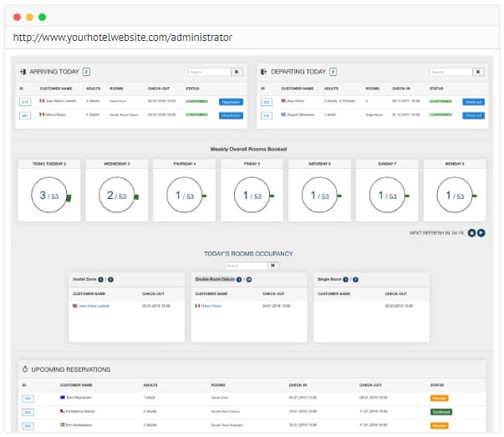Click Double Room Deluxe total units badge
The width and height of the screenshot is (504, 437).
(x=249, y=280)
